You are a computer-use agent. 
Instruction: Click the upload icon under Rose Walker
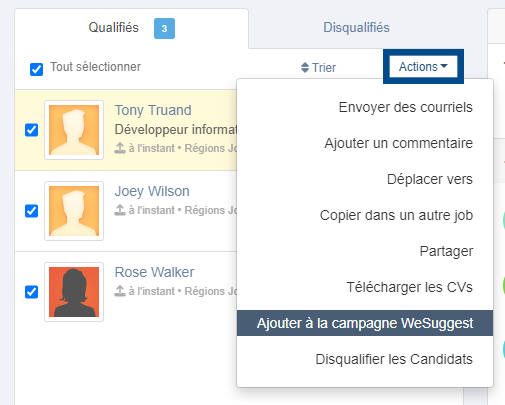pos(120,291)
